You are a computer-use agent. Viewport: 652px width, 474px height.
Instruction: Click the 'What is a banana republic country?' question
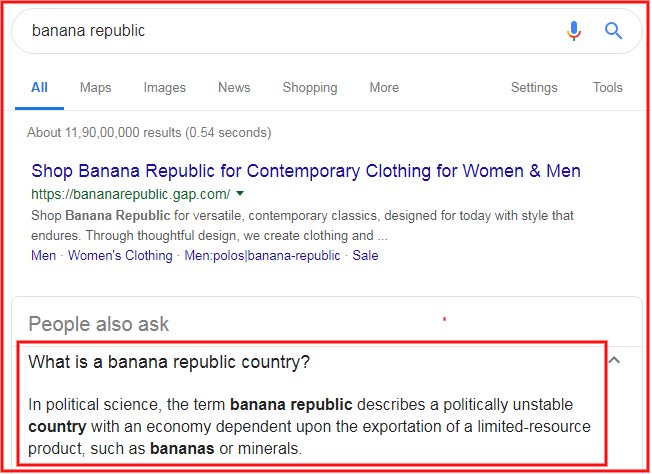(169, 362)
